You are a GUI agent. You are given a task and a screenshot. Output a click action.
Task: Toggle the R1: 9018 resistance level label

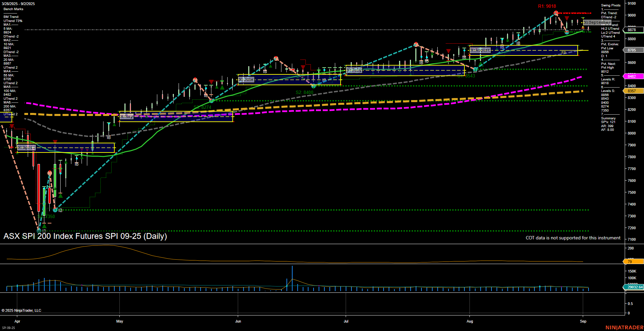click(548, 6)
